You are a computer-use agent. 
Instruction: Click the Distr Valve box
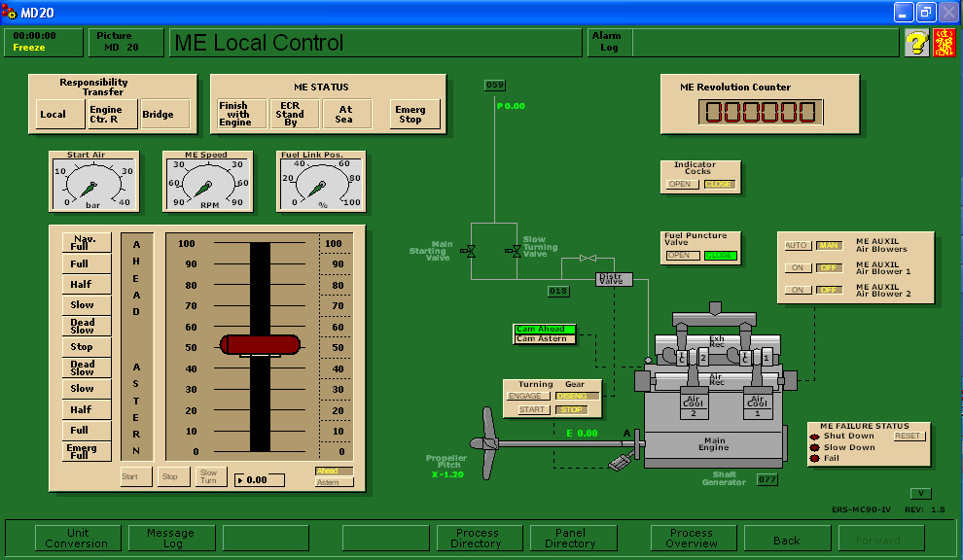613,280
